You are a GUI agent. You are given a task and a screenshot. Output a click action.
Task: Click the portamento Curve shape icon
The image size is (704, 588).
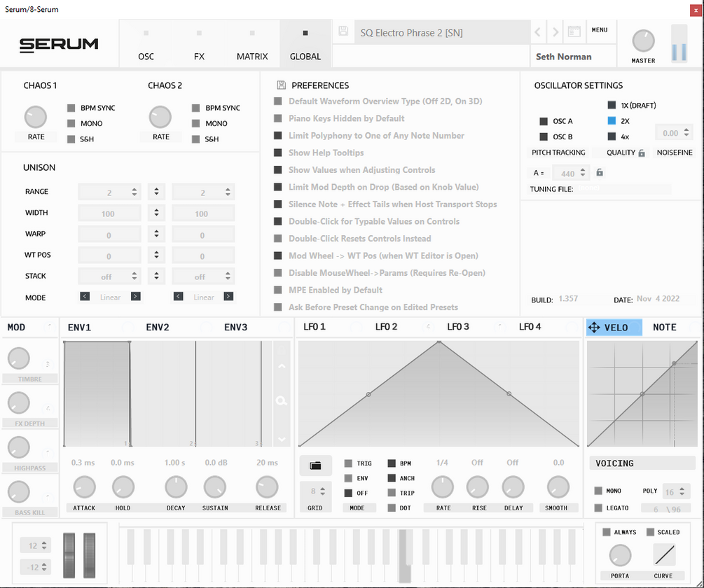[x=664, y=554]
